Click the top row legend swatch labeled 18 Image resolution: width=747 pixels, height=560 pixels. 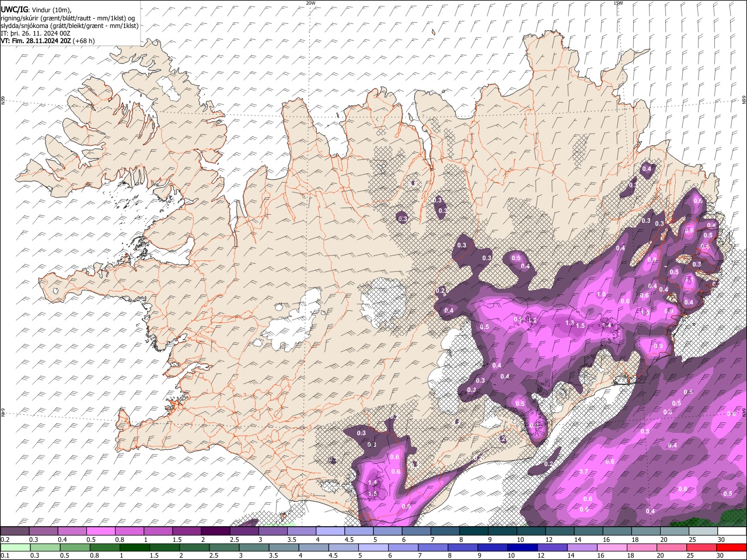pyautogui.click(x=646, y=531)
